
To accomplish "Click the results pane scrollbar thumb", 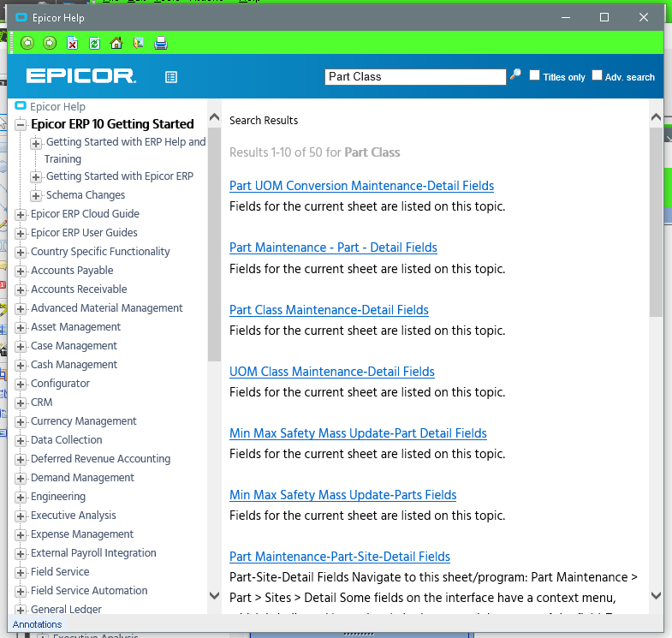I will pos(656,222).
